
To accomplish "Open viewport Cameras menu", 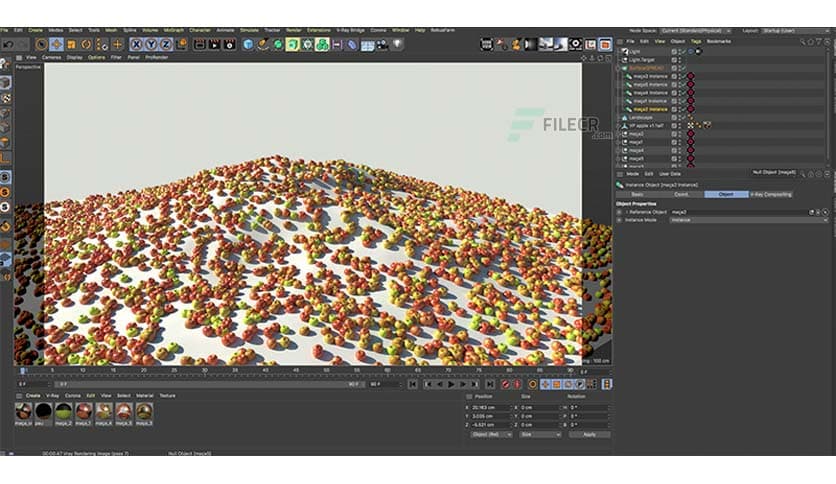I will click(x=52, y=58).
